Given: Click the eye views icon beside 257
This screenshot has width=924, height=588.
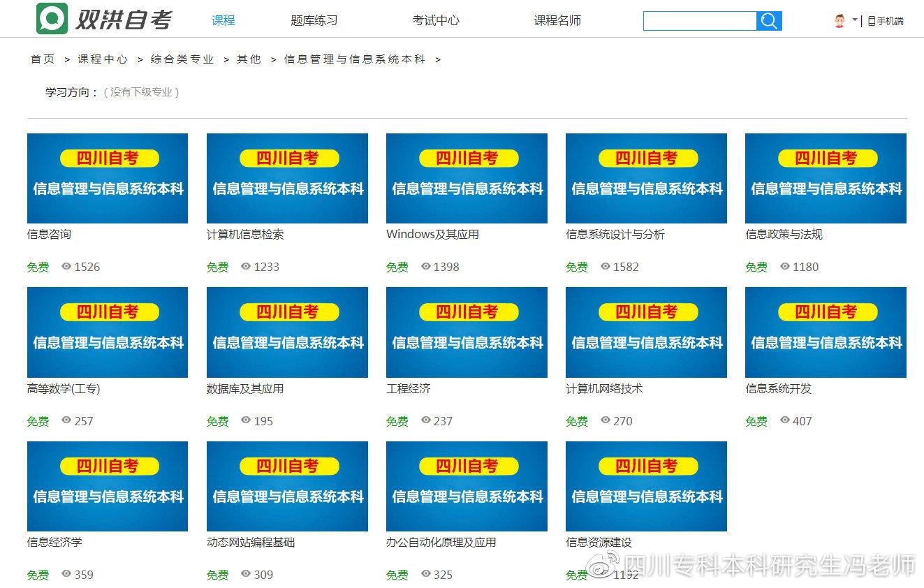Looking at the screenshot, I should click(x=66, y=420).
